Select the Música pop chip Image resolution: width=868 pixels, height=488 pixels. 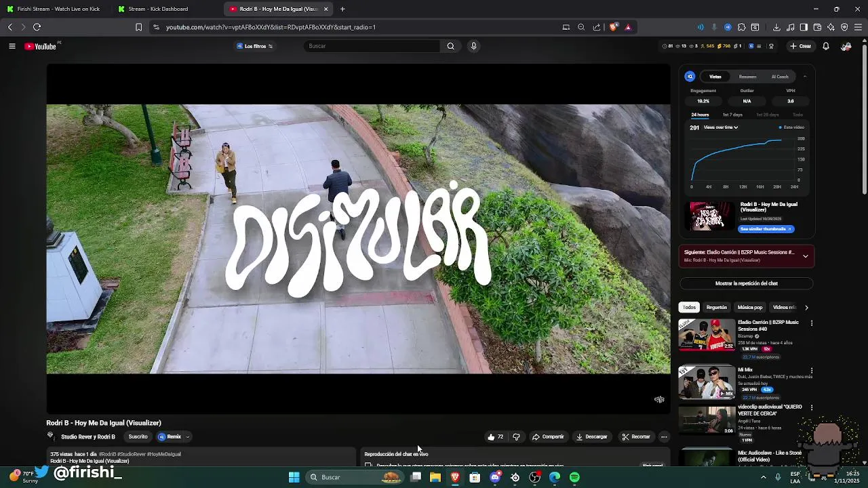(750, 308)
